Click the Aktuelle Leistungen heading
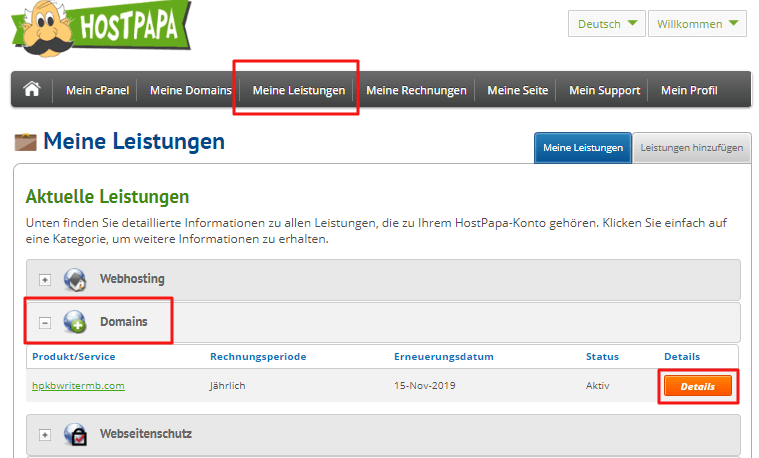This screenshot has width=759, height=458. [x=107, y=197]
